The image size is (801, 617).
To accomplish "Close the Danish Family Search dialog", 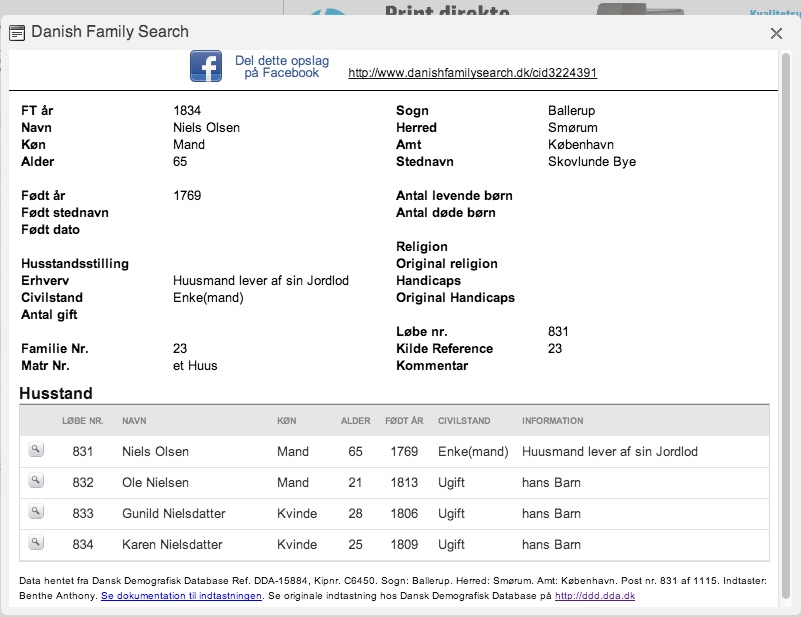I will [x=776, y=34].
